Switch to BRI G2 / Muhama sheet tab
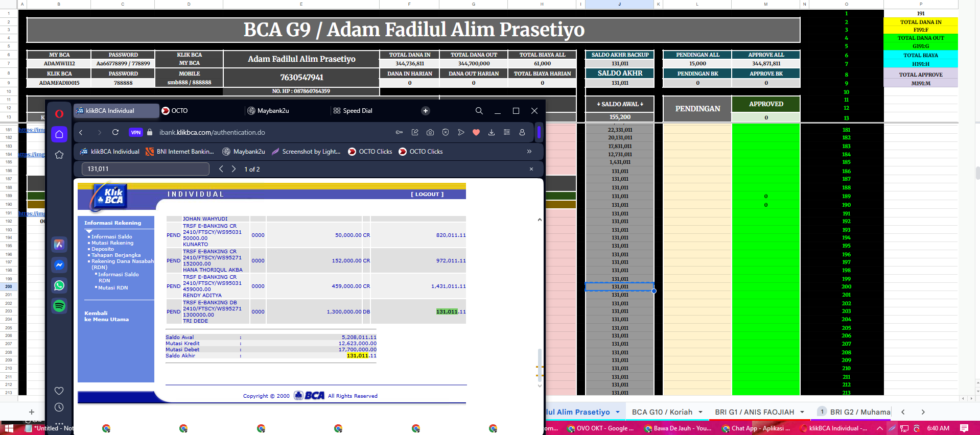 [860, 412]
